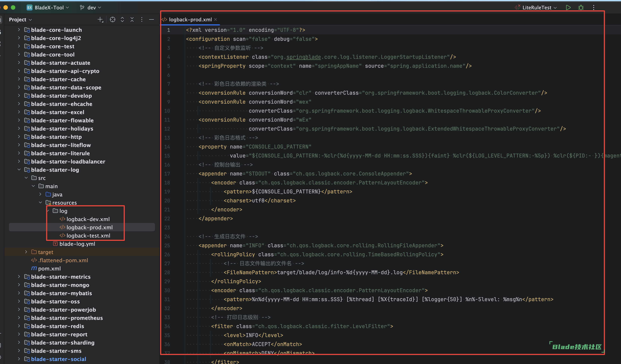Select blade-starter-flowable module
621x364 pixels.
click(62, 120)
